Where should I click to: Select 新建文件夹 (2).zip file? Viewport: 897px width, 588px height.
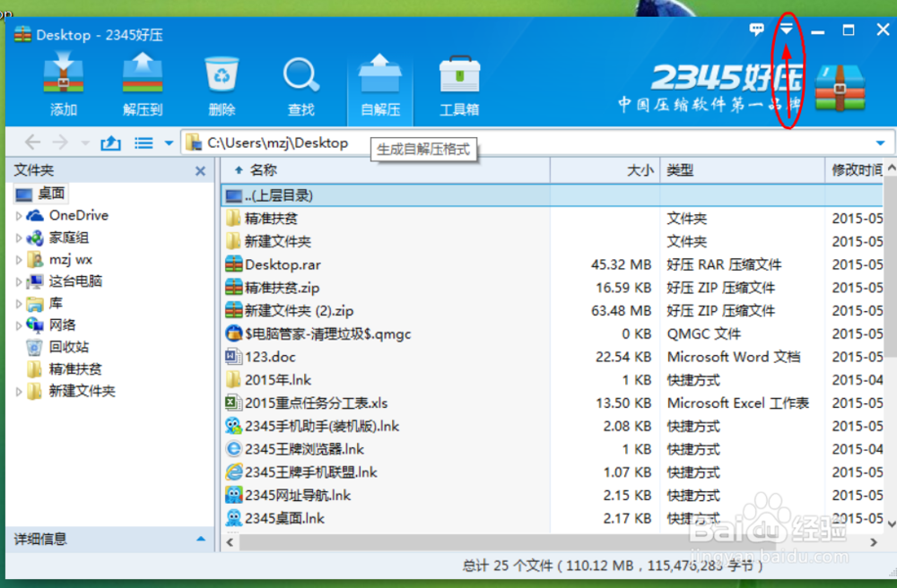click(552, 311)
